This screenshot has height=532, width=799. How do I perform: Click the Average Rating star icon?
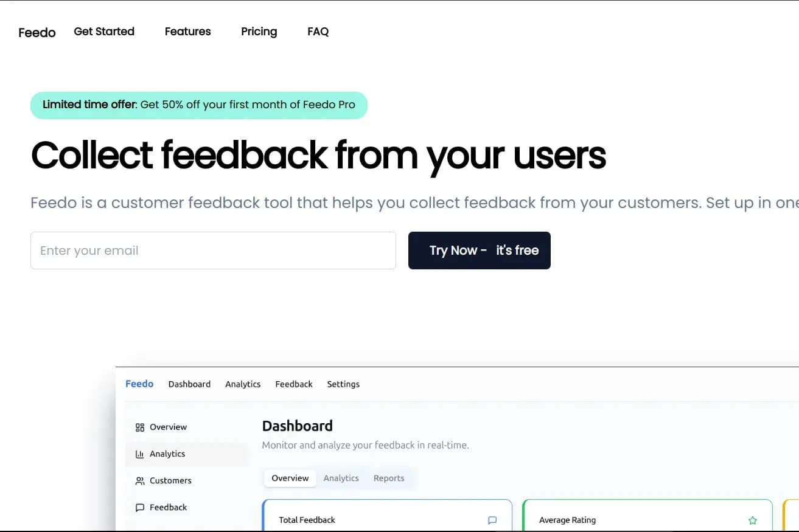(x=753, y=520)
